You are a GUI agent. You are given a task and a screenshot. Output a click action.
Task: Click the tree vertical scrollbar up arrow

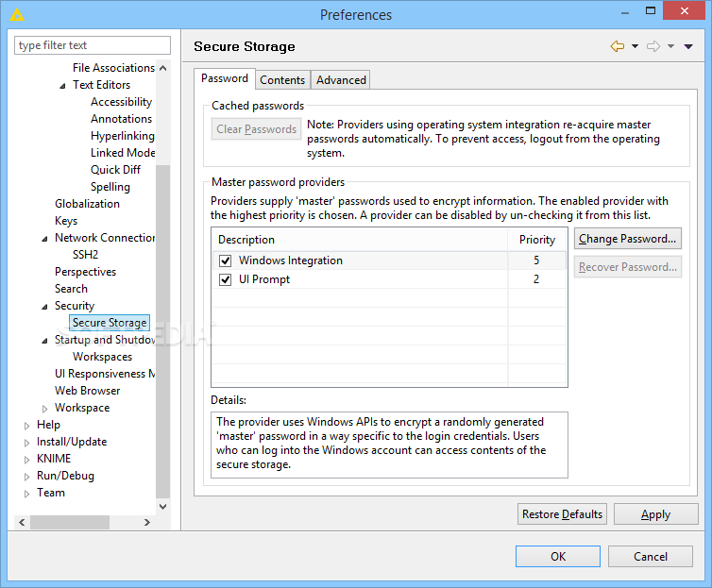tap(163, 68)
